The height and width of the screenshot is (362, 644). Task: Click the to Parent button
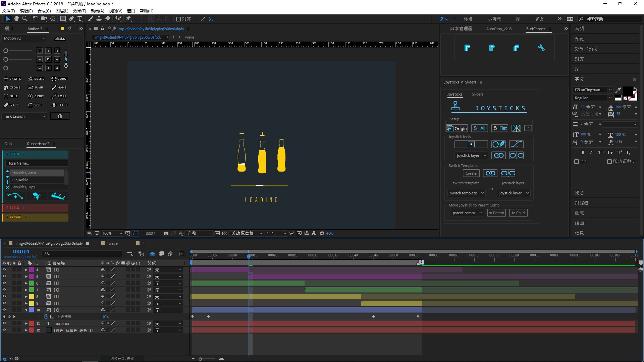[496, 213]
